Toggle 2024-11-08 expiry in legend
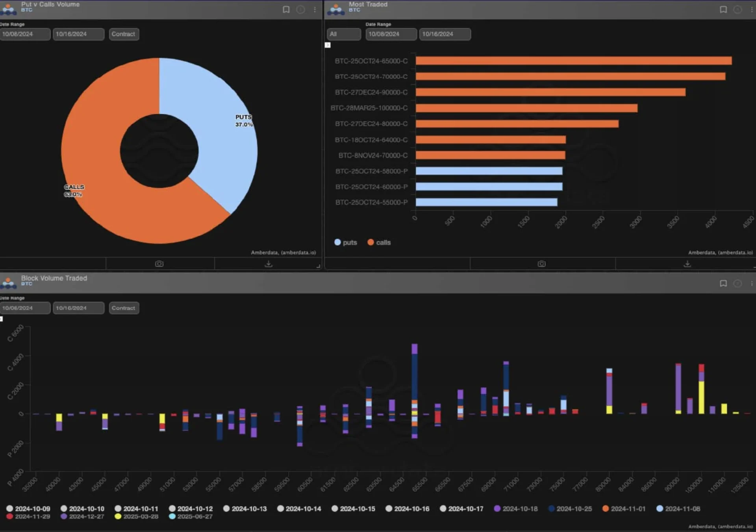This screenshot has height=532, width=756. 678,509
